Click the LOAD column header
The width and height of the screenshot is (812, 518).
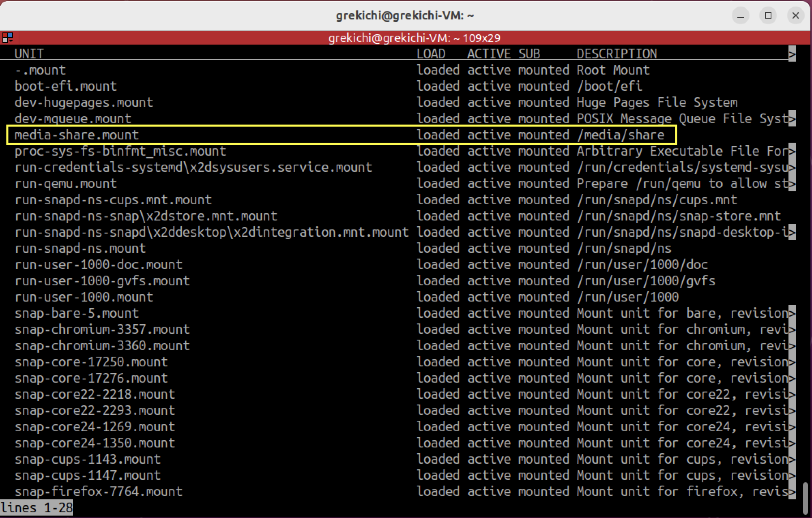pos(431,54)
